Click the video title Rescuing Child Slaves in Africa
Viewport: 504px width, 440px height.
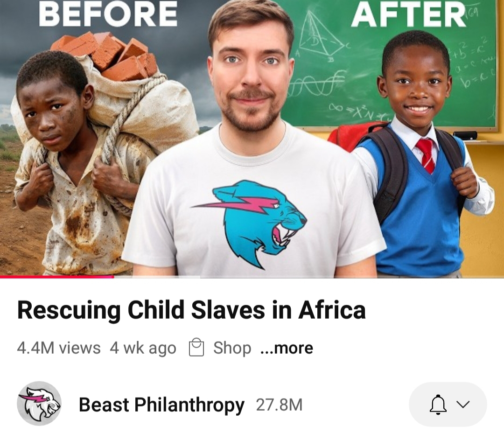[192, 310]
